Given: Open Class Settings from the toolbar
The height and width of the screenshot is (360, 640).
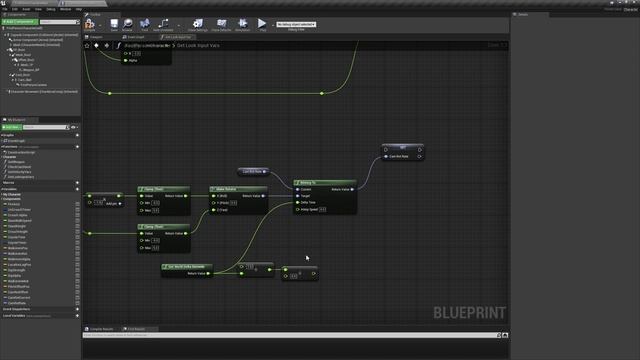Looking at the screenshot, I should coord(198,24).
